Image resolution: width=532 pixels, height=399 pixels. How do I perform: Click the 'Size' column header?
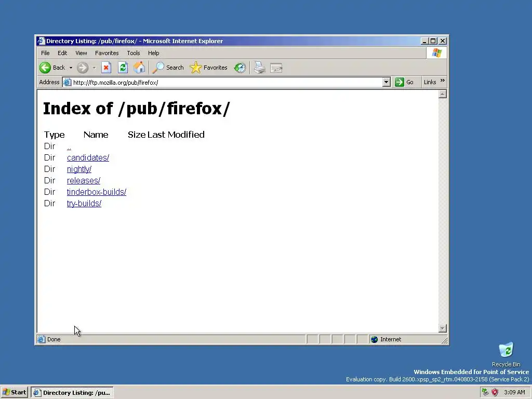click(137, 135)
